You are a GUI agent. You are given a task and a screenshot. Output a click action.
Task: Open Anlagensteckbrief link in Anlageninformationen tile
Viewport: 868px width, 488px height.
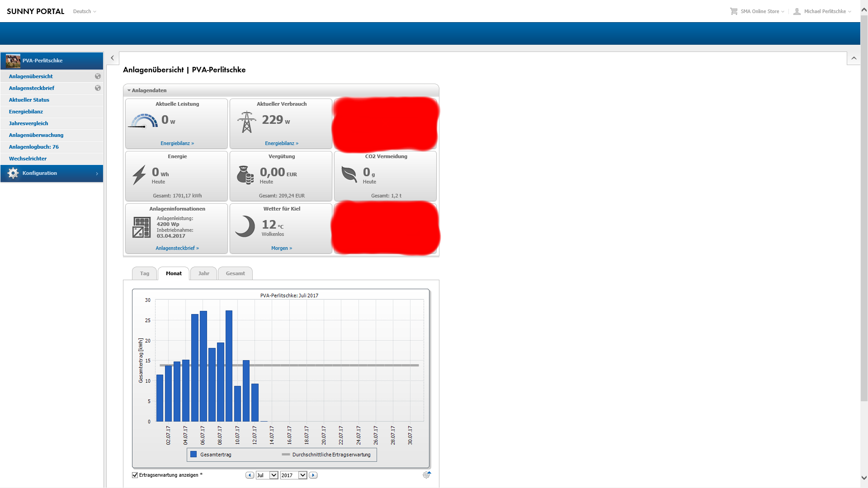[177, 248]
